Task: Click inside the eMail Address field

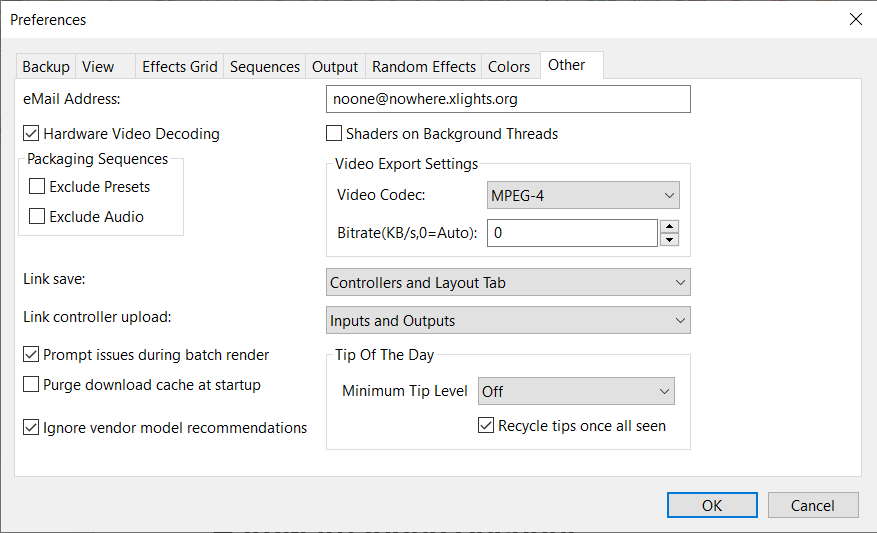Action: [508, 99]
